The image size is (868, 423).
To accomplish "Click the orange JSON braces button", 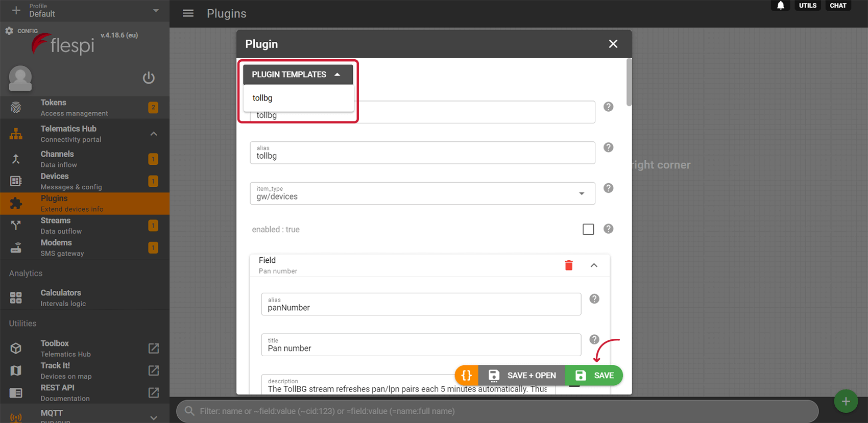I will (467, 376).
